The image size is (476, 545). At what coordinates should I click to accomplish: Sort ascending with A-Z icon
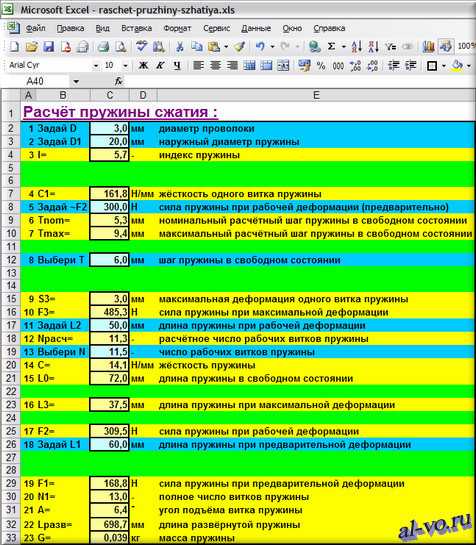pyautogui.click(x=357, y=46)
